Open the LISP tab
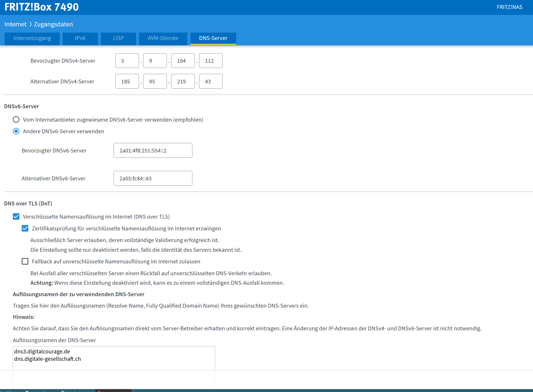 [118, 38]
